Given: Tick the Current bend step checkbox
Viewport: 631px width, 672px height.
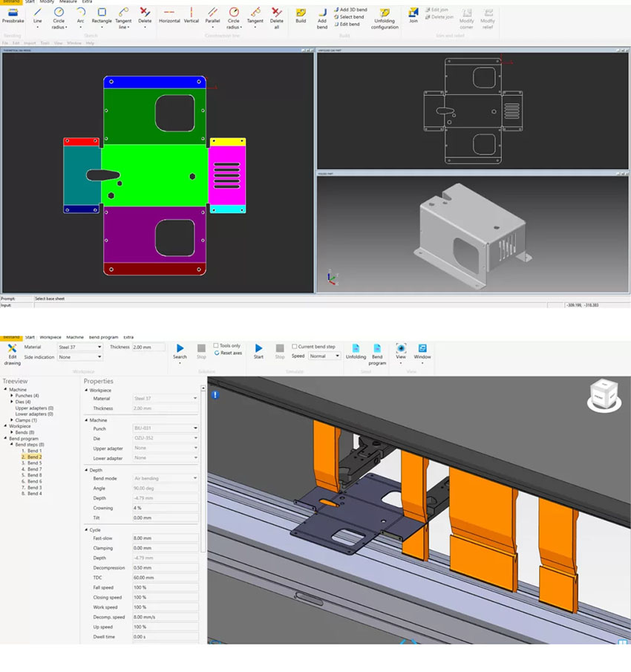Looking at the screenshot, I should 295,347.
